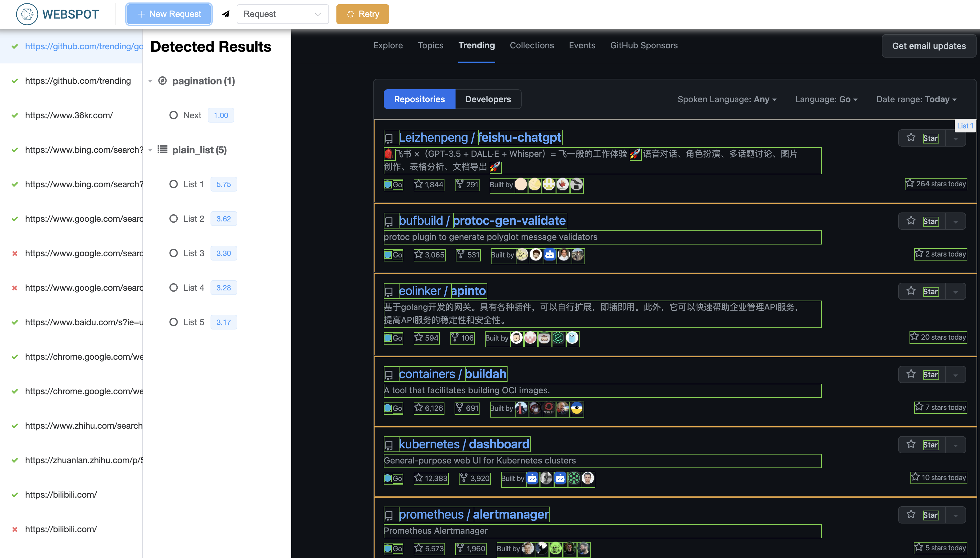Click the plain_list list icon
Viewport: 980px width, 558px height.
tap(163, 149)
